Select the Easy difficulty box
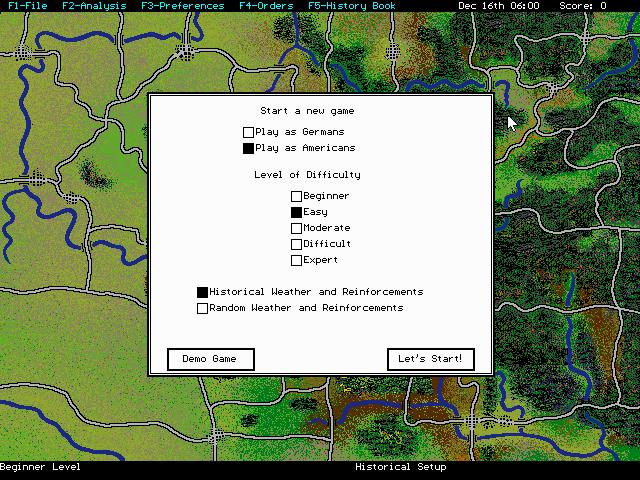Viewport: 640px width, 480px height. coord(297,212)
